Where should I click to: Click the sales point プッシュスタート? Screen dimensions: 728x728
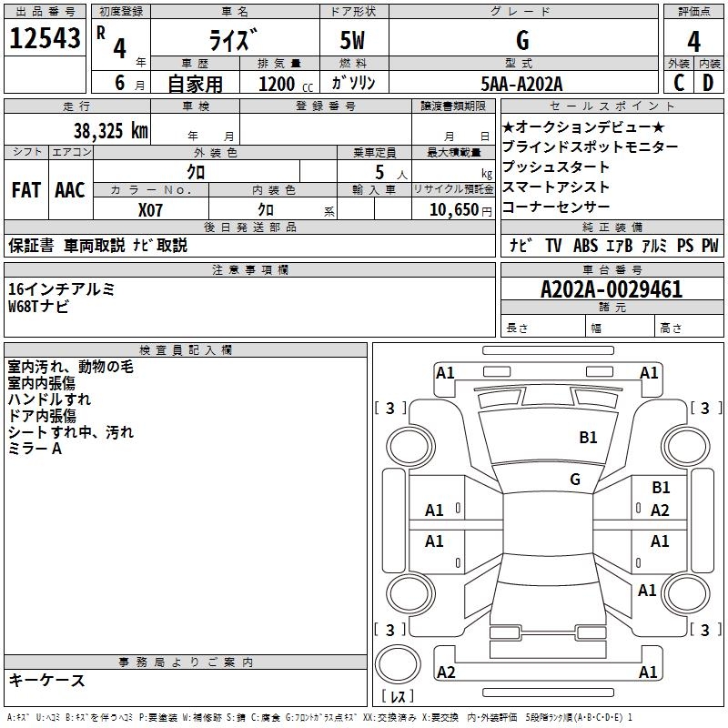point(556,167)
